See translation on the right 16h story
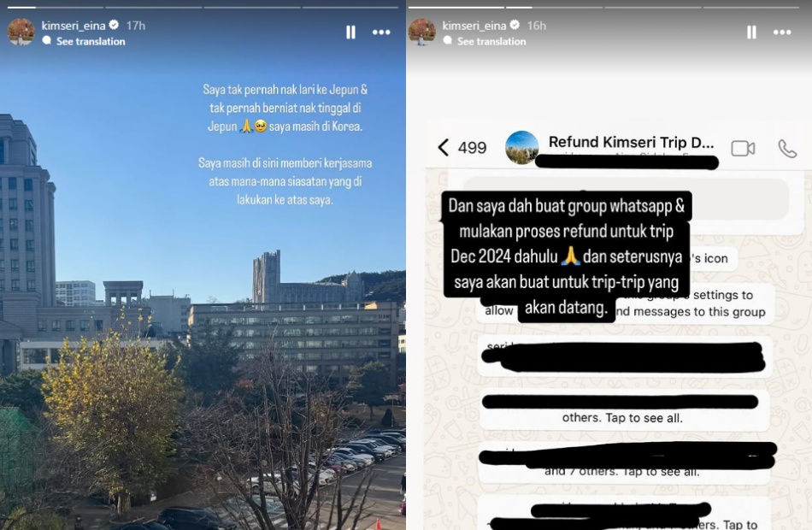The image size is (812, 530). [x=491, y=41]
